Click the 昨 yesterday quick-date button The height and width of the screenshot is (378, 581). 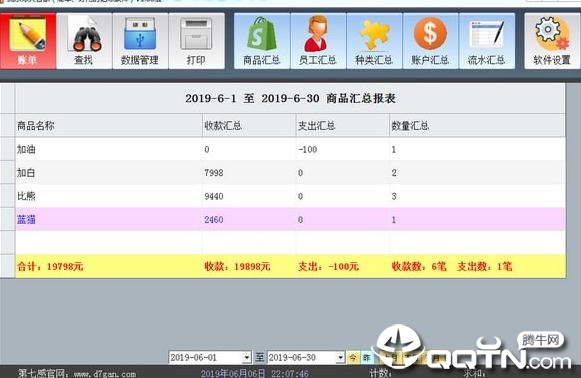[x=367, y=358]
